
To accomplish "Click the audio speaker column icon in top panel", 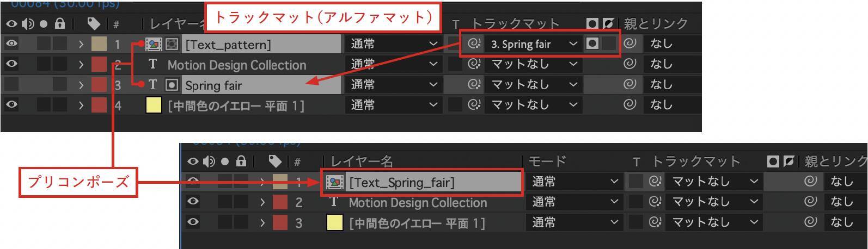I will coord(28,24).
